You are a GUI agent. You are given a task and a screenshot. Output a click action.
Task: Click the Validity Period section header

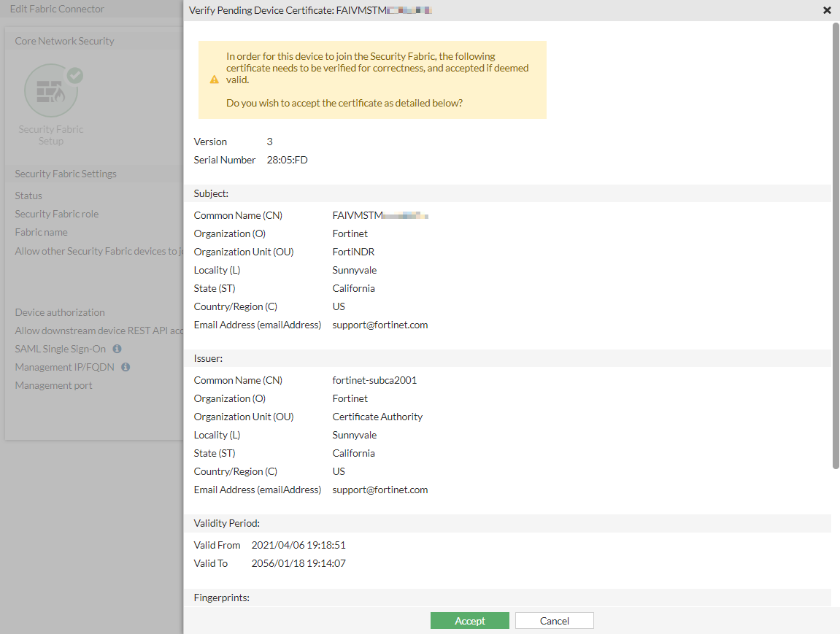click(226, 523)
